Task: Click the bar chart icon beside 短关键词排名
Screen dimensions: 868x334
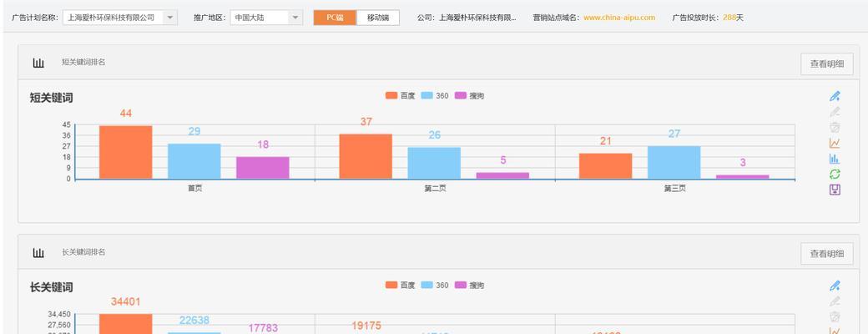Action: 38,63
